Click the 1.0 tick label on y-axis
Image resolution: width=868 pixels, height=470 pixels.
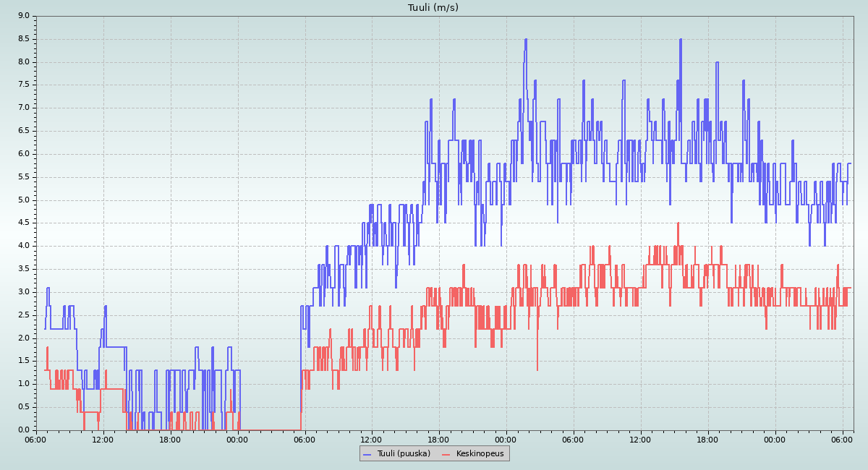tap(23, 384)
